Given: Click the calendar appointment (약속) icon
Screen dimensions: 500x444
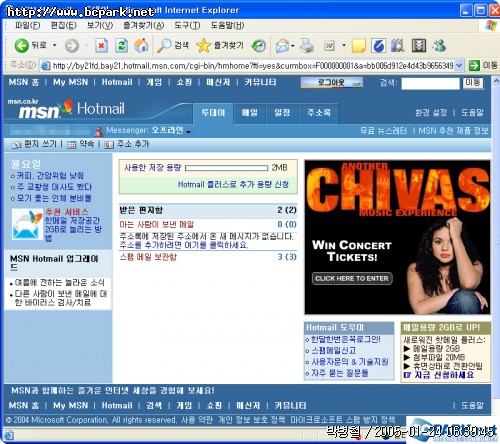Looking at the screenshot, I should (x=71, y=144).
